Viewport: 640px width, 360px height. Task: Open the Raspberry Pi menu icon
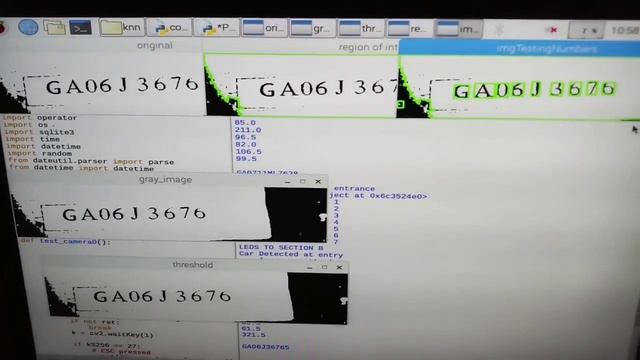3,28
